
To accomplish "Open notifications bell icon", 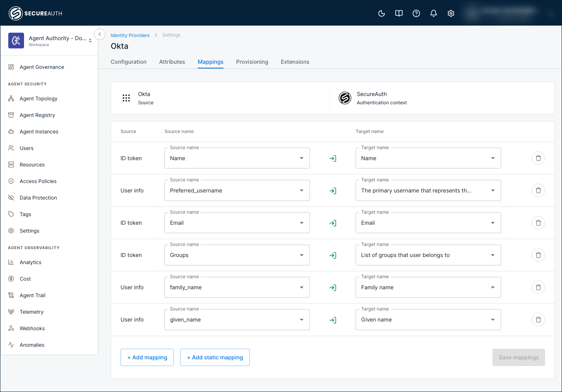I will [433, 13].
